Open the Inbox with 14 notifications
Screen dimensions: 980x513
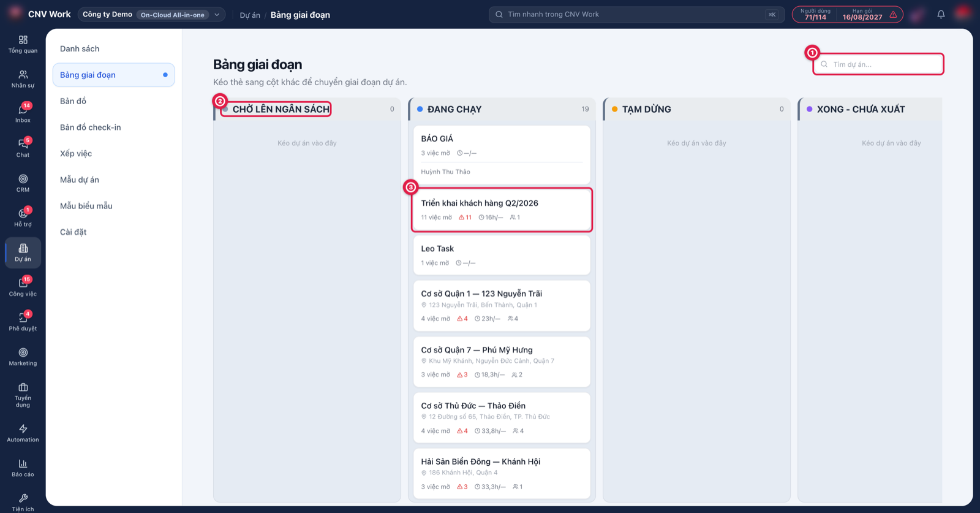point(23,113)
